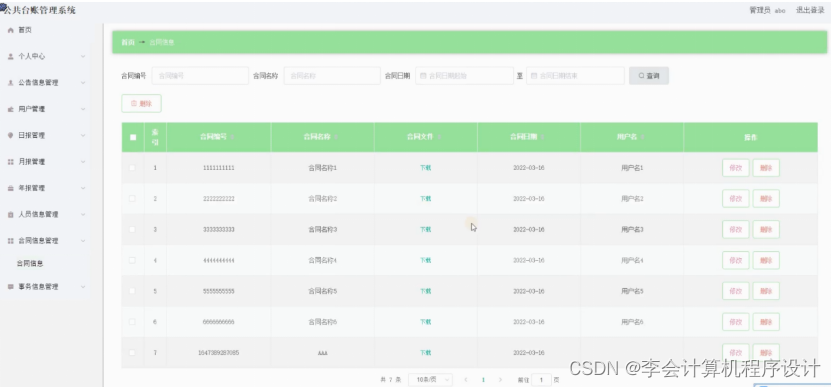Check the box for row 2222222222

click(x=132, y=198)
